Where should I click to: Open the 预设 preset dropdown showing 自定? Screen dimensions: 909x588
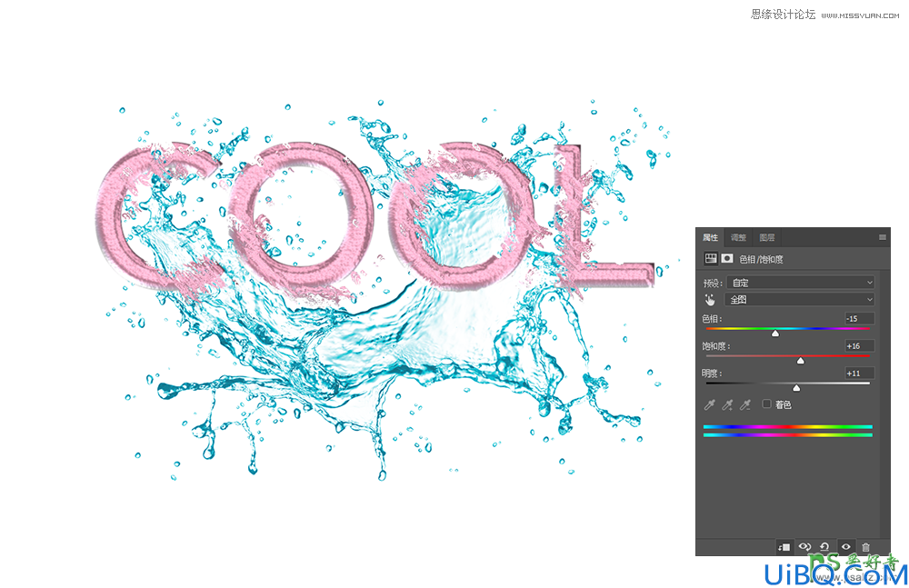click(801, 283)
